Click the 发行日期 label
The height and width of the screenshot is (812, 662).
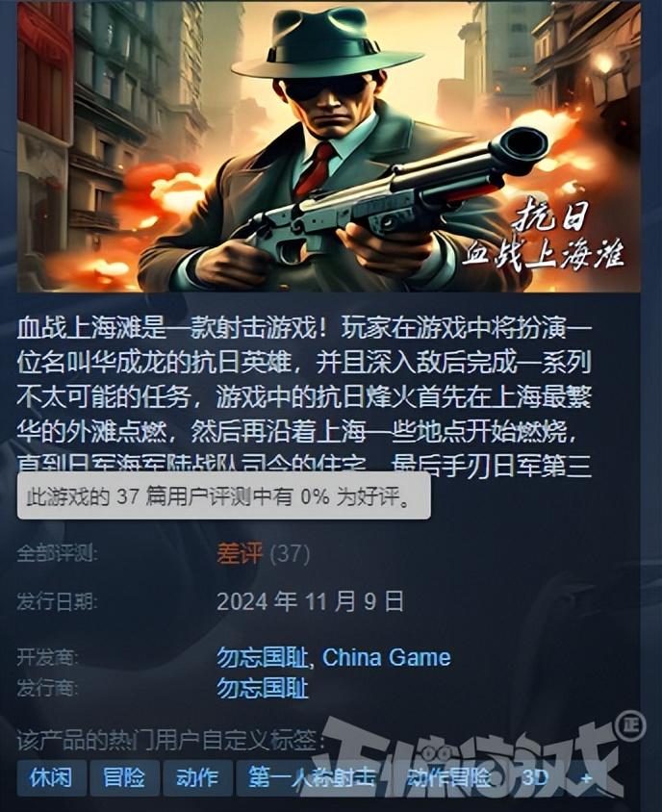[57, 601]
